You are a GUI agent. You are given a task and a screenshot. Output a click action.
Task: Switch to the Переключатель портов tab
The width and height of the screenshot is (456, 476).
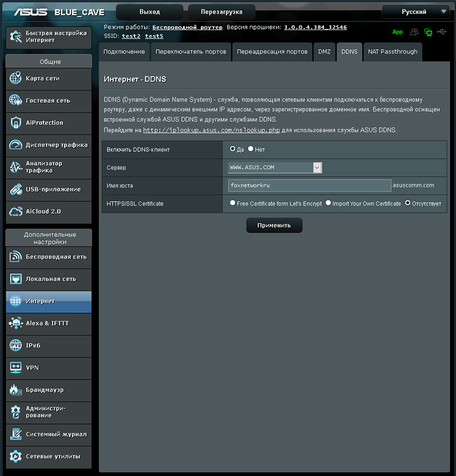pyautogui.click(x=191, y=52)
